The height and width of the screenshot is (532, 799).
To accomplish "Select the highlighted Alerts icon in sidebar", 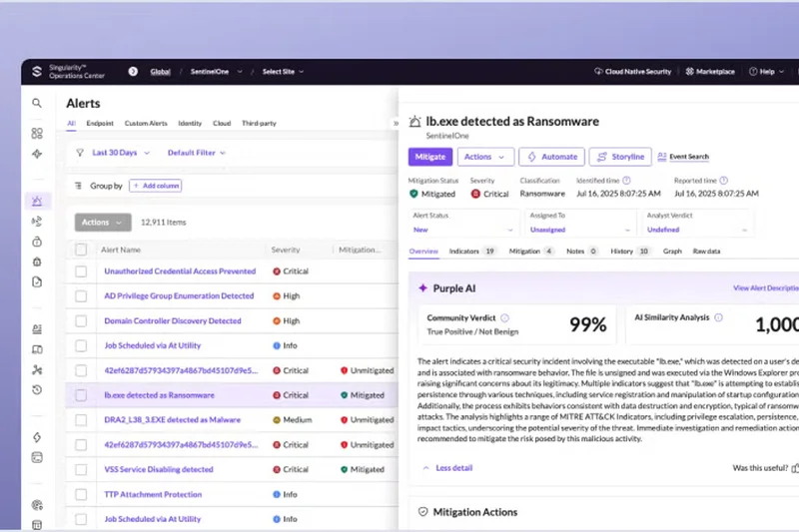I will [x=37, y=201].
